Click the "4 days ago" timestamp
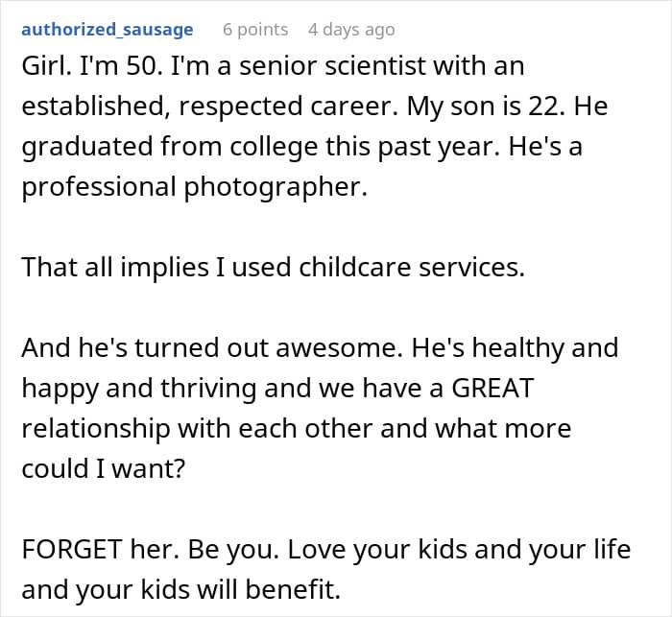The image size is (672, 617). pyautogui.click(x=350, y=30)
